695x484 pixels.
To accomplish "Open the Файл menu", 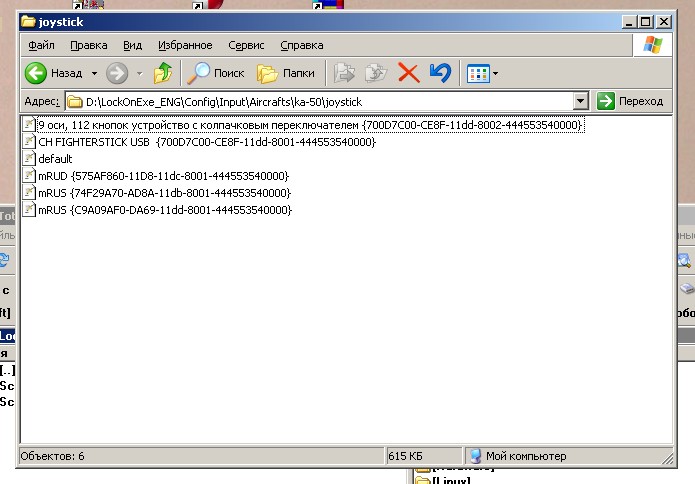I will [41, 45].
